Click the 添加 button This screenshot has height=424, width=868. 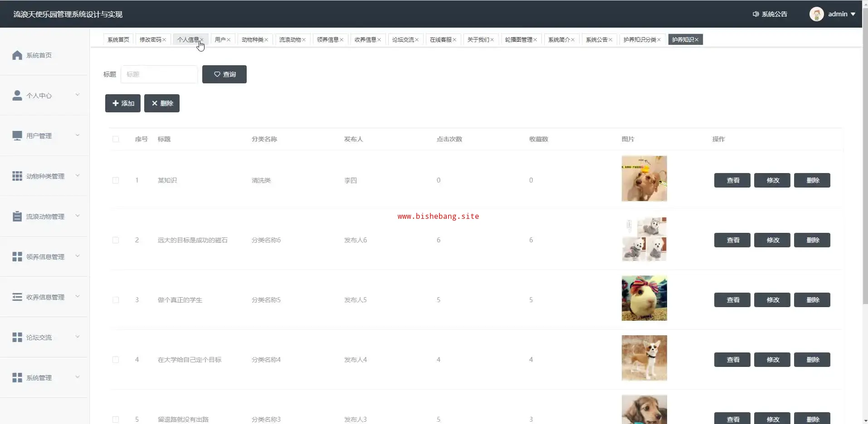123,103
